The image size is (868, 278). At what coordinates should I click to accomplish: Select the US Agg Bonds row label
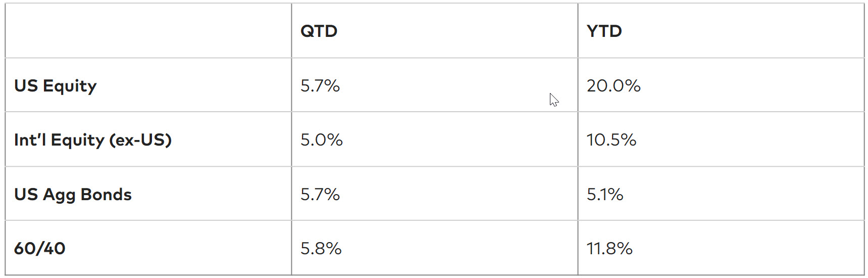(x=73, y=195)
